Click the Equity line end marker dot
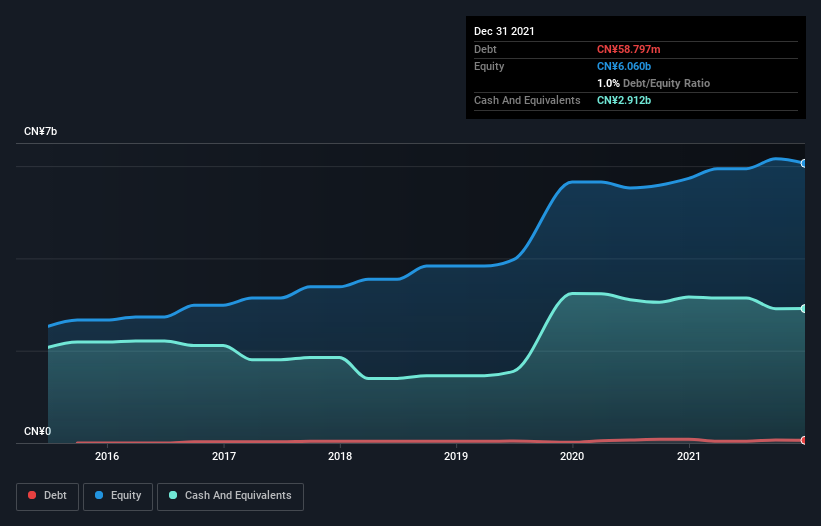Screen dimensions: 821x526 click(x=804, y=163)
